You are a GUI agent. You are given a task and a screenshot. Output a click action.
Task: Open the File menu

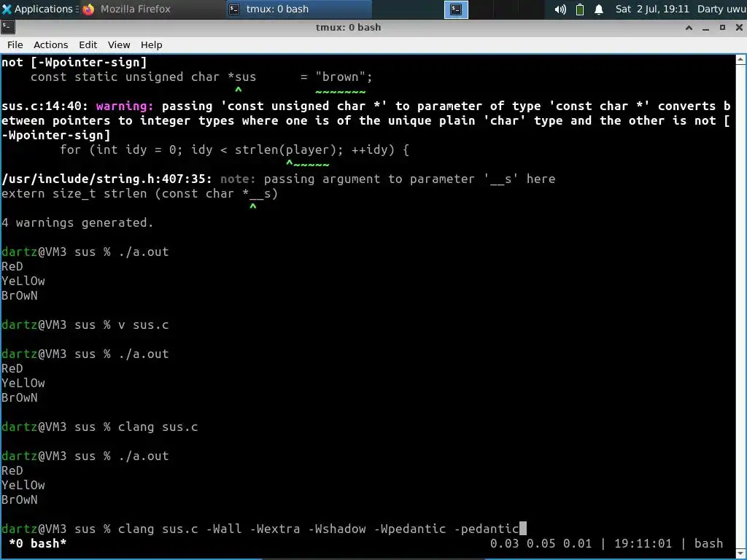(15, 44)
